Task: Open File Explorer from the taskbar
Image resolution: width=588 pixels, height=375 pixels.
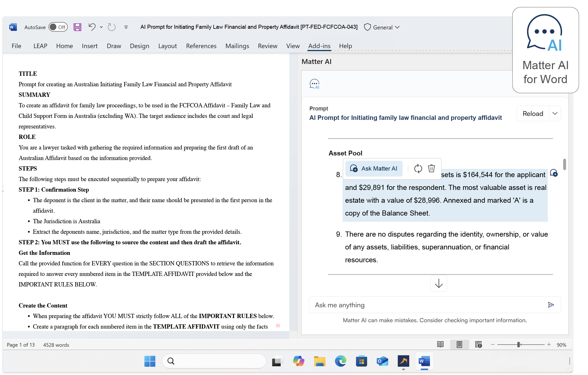Action: tap(320, 361)
